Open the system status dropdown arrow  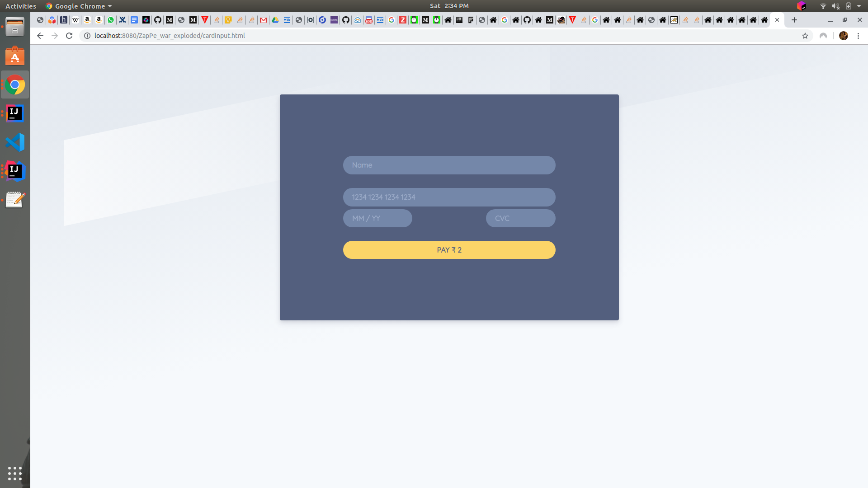859,6
